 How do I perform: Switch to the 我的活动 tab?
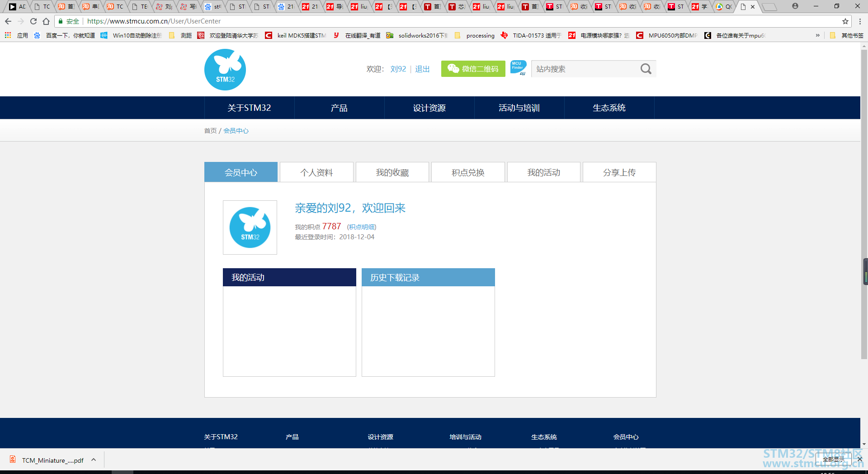[x=544, y=172]
